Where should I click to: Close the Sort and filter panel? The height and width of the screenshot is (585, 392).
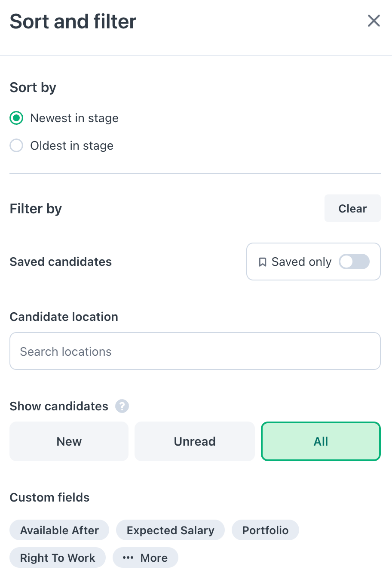[x=374, y=21]
